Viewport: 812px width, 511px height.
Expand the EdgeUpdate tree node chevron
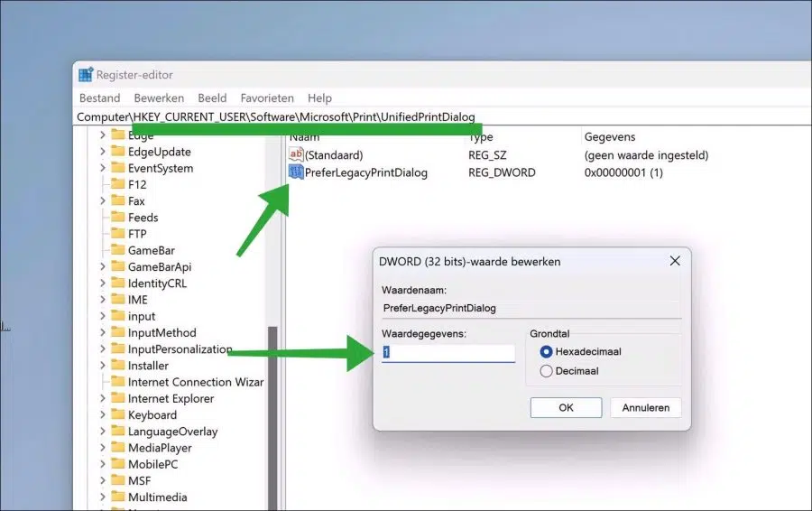click(x=103, y=152)
